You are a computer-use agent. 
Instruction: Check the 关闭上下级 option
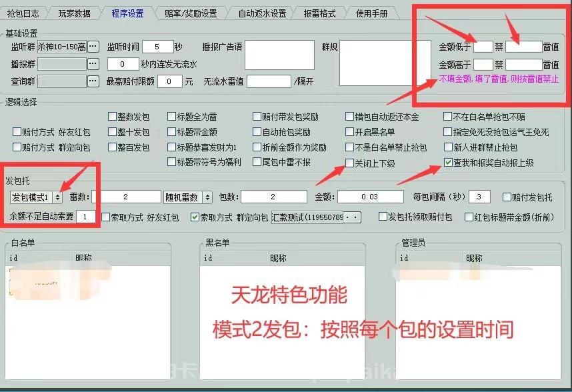[351, 163]
